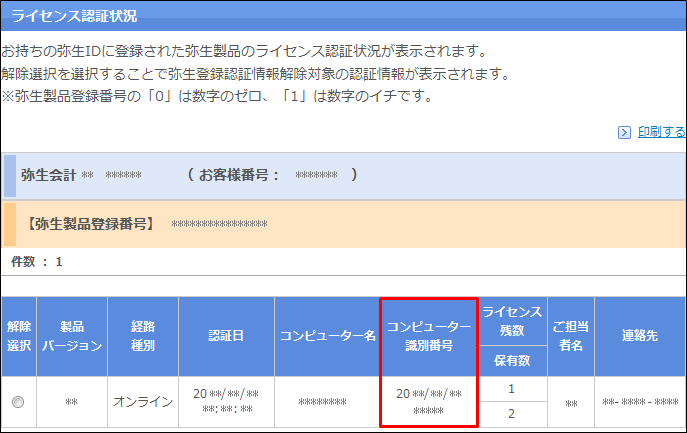
Task: Click the 連絡先 column header
Action: pos(640,336)
